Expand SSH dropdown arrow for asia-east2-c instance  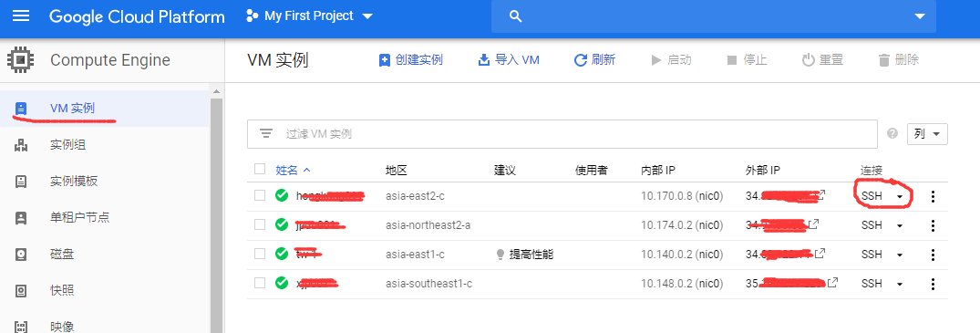pyautogui.click(x=900, y=196)
